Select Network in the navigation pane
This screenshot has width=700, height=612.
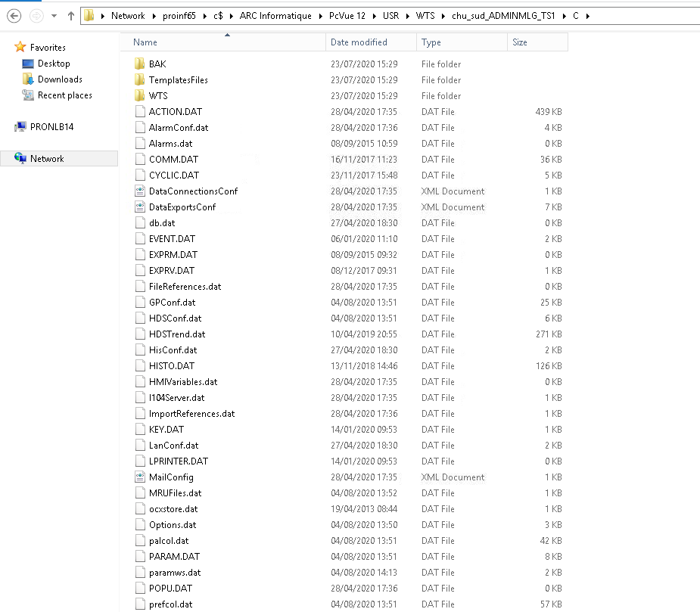47,159
